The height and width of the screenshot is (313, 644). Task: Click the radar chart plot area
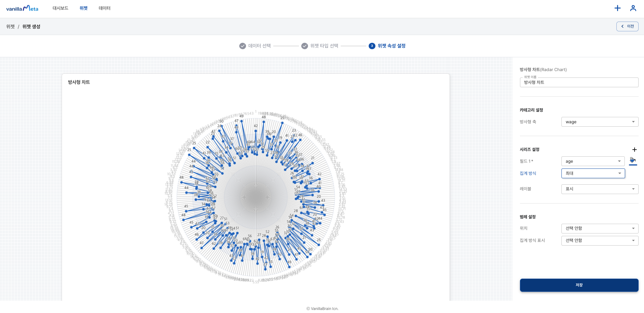(256, 196)
